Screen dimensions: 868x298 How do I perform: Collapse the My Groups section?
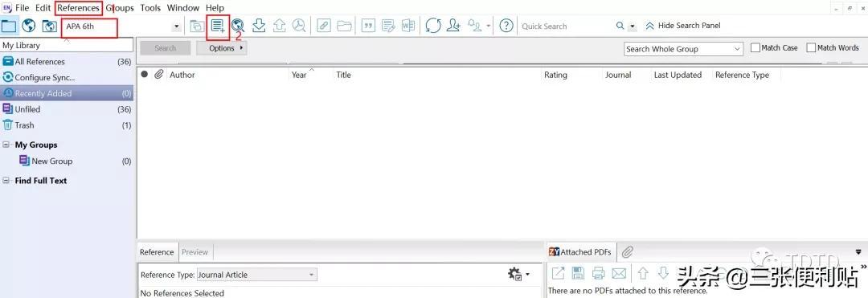point(6,145)
